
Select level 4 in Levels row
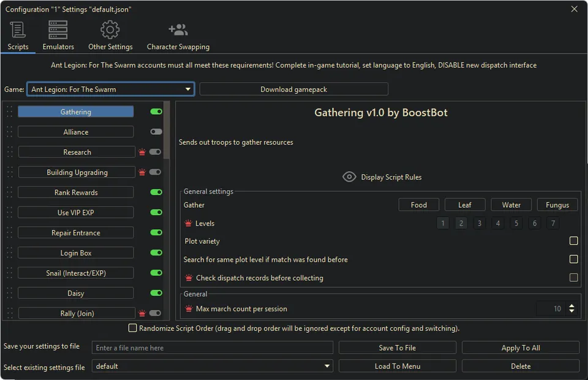(498, 223)
